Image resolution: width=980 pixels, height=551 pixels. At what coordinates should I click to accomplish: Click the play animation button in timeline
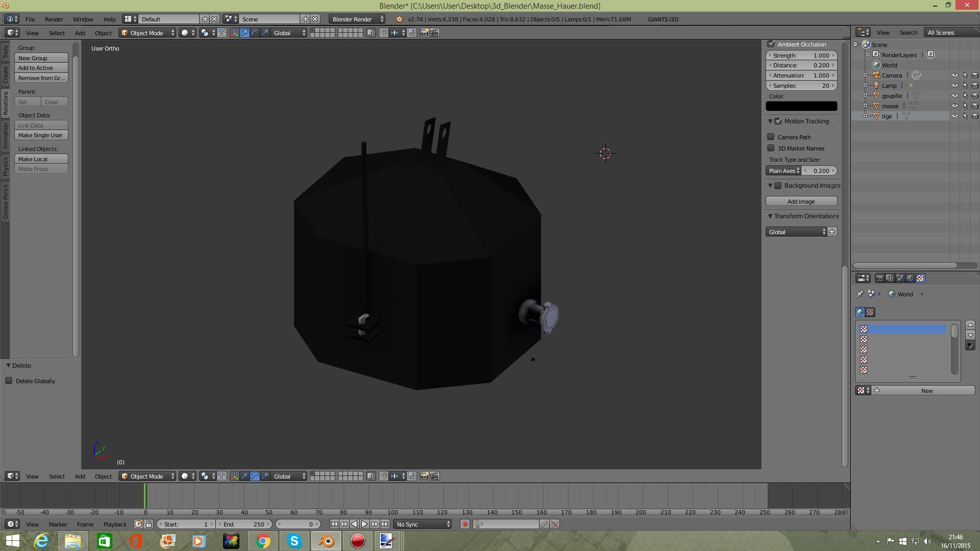click(x=364, y=524)
